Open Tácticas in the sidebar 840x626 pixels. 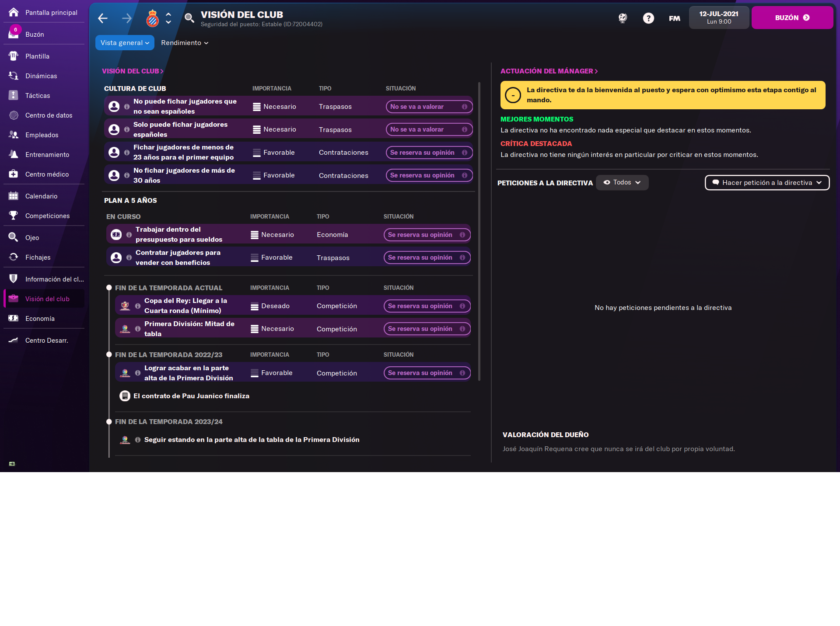[44, 95]
